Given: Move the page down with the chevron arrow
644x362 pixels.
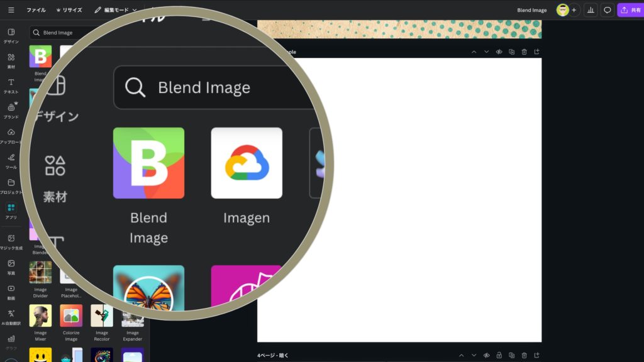Looking at the screenshot, I should (x=486, y=52).
